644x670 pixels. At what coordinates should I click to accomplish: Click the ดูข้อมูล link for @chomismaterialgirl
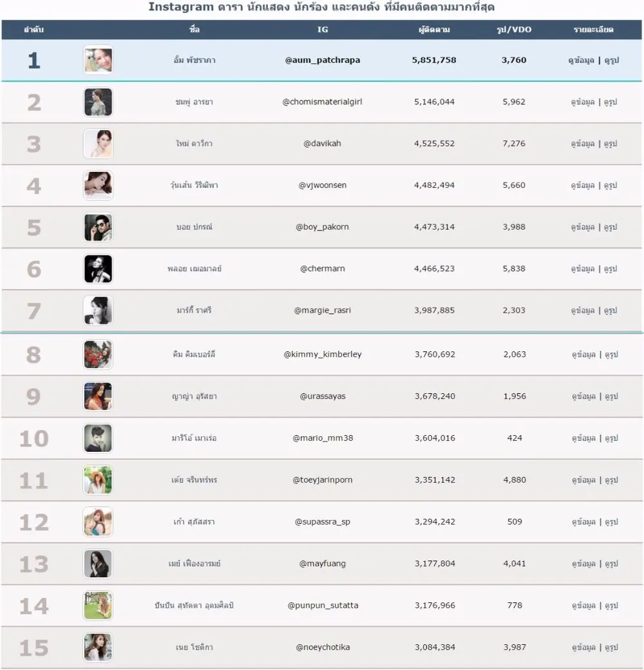click(582, 102)
